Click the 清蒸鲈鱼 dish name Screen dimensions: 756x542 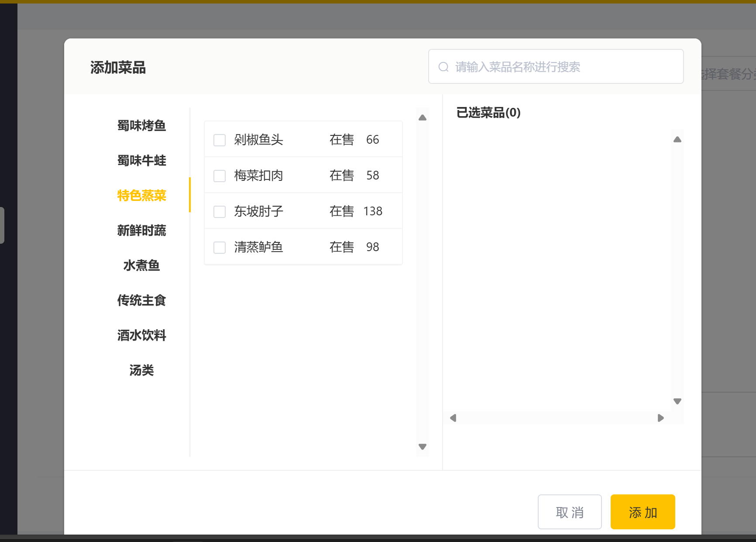coord(258,247)
